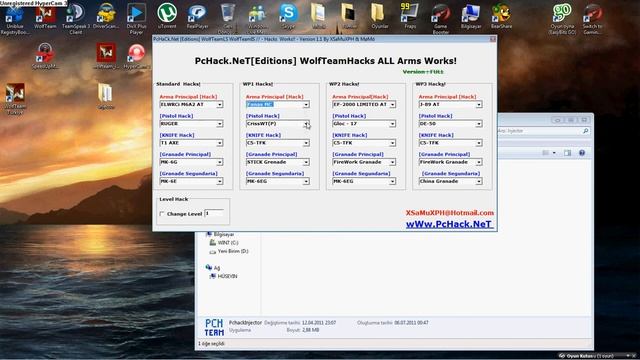
Task: Expand Standard Hacks KNIFE Hack T1 AXE dropdown
Action: pyautogui.click(x=220, y=143)
